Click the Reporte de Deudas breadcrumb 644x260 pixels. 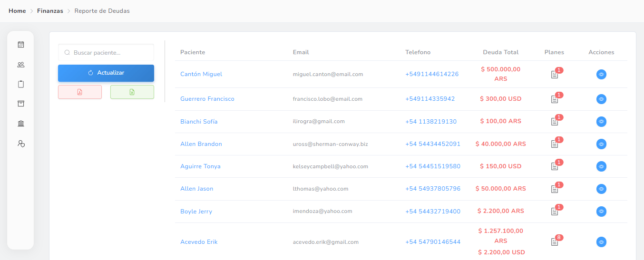[102, 11]
